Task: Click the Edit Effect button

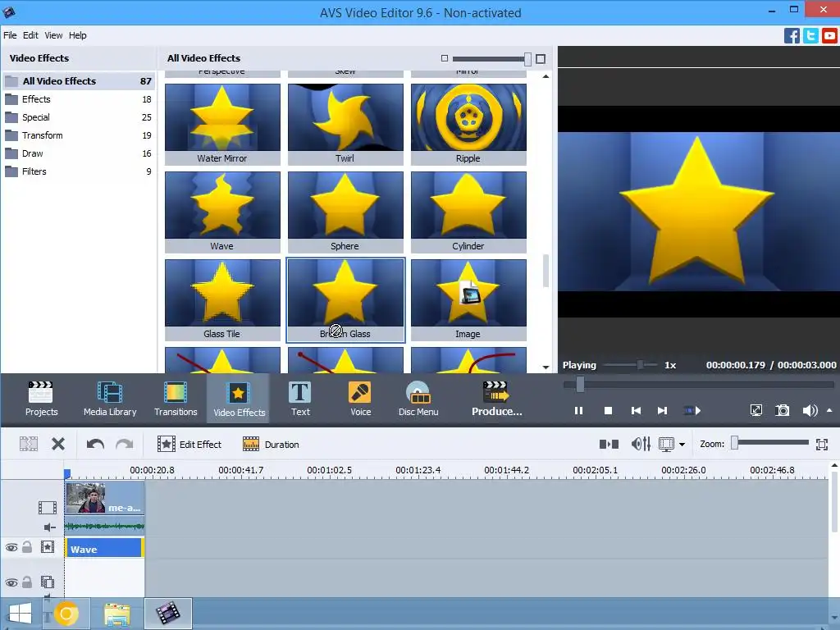Action: point(189,444)
